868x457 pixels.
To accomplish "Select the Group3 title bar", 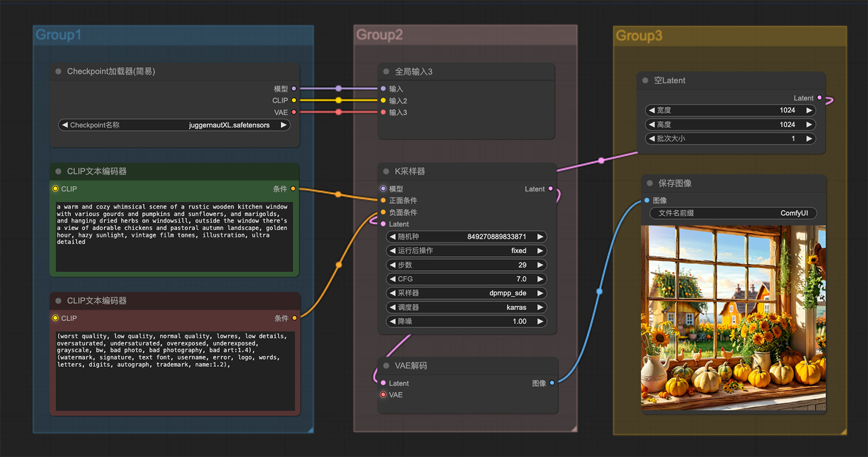I will tap(730, 36).
